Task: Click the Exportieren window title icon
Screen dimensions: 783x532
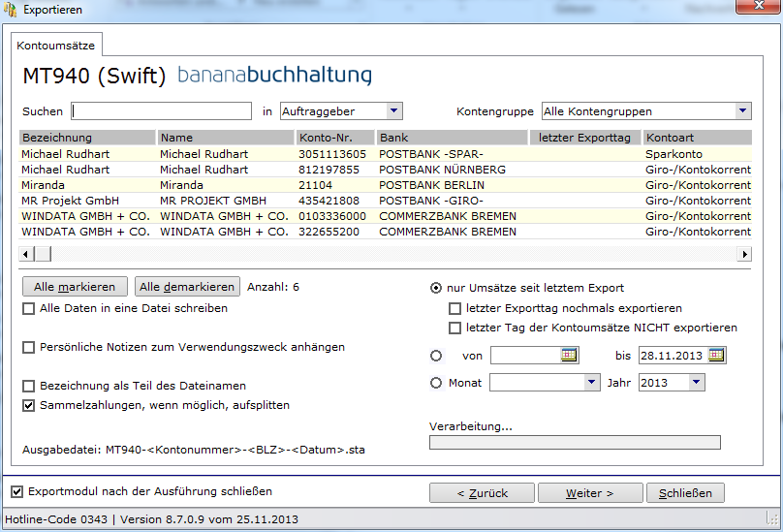Action: point(10,10)
